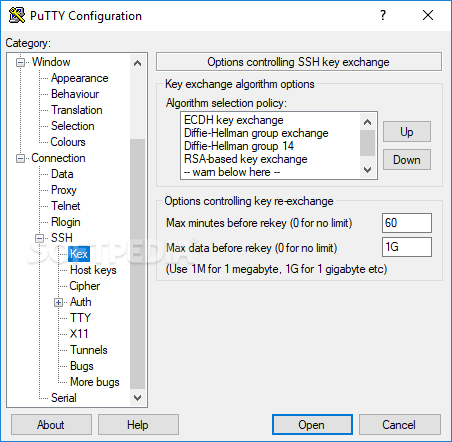Collapse the Window tree node

tap(21, 62)
